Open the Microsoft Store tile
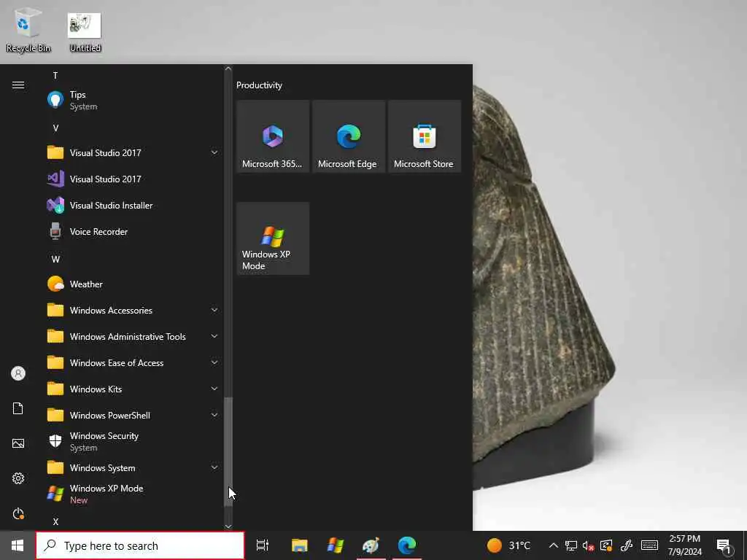The width and height of the screenshot is (747, 560). coord(425,136)
